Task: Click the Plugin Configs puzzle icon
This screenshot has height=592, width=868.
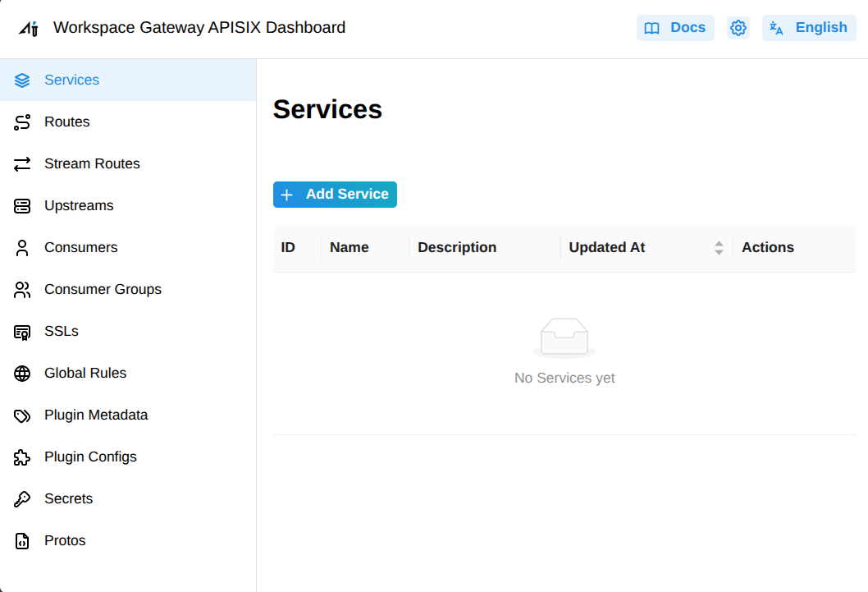Action: coord(22,457)
